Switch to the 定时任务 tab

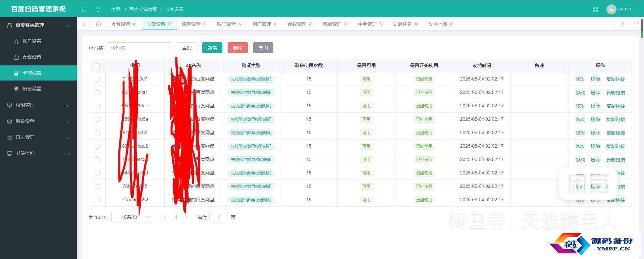pyautogui.click(x=402, y=24)
